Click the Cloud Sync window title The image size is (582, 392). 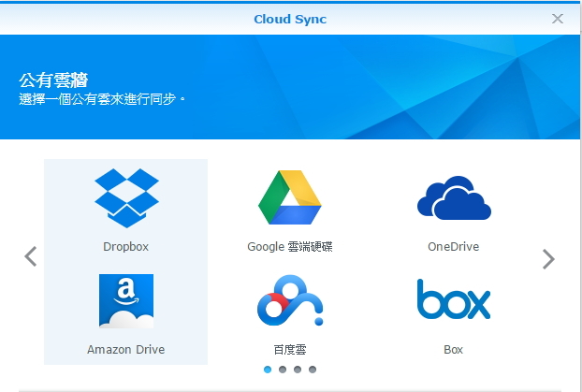click(x=290, y=20)
